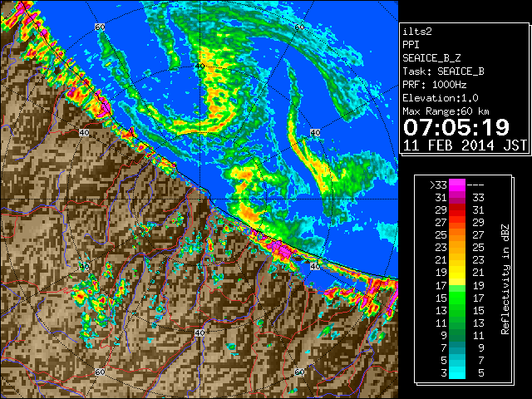Select the 'Task: SEAICE_B' line
This screenshot has width=532, height=399.
click(x=443, y=71)
